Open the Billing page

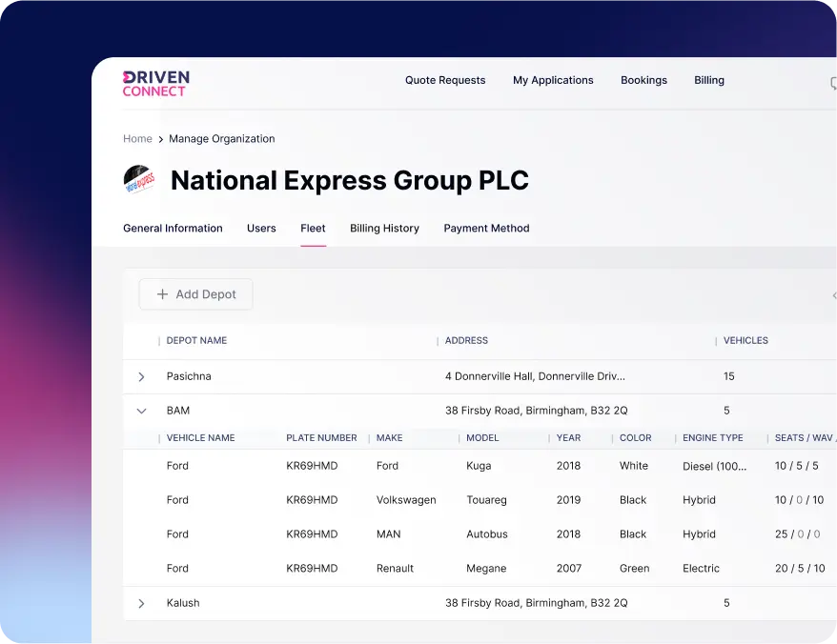(709, 80)
